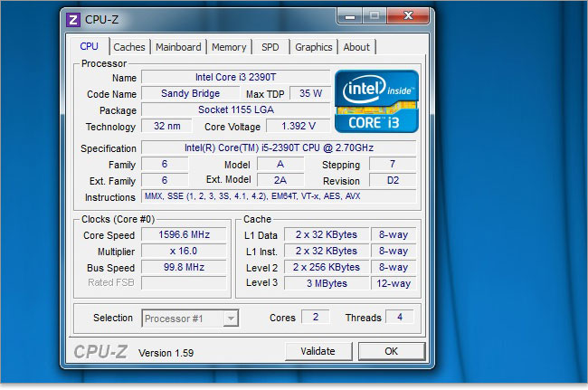Click the L1 Inst. size '2 x 32 KBytes'
The height and width of the screenshot is (390, 588).
327,251
